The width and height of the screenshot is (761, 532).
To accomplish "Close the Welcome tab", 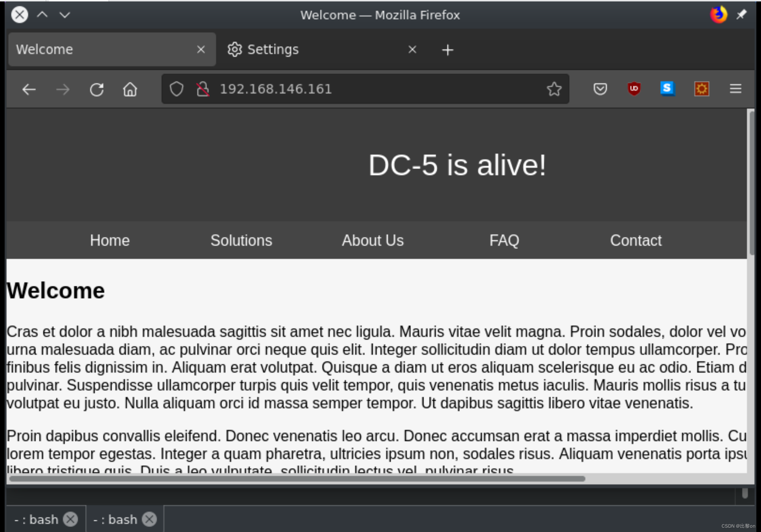I will click(201, 49).
